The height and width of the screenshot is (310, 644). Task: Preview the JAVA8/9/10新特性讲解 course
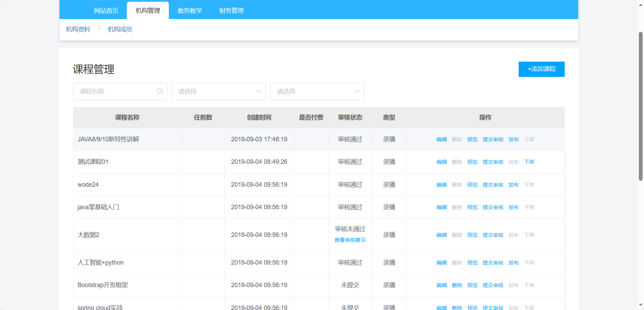(x=472, y=139)
